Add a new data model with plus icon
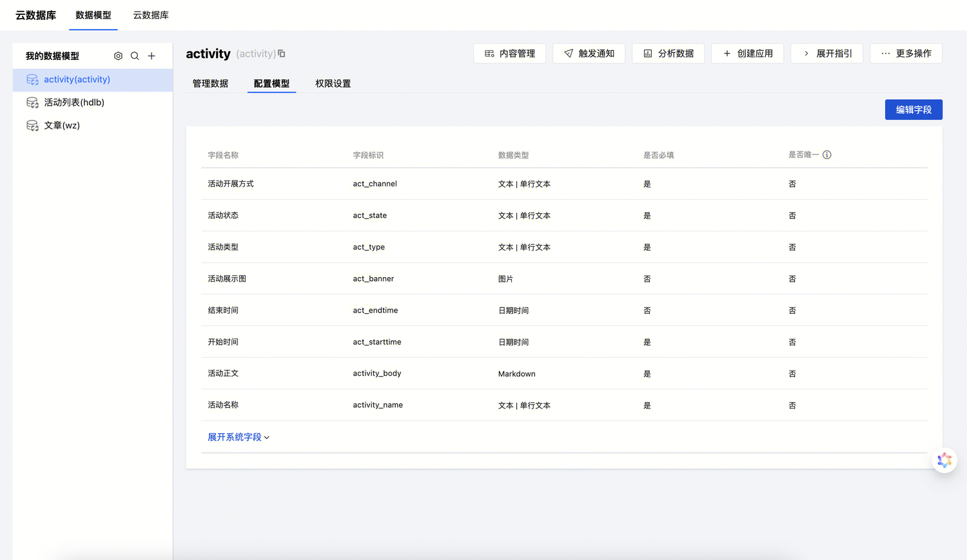This screenshot has width=967, height=560. point(151,56)
